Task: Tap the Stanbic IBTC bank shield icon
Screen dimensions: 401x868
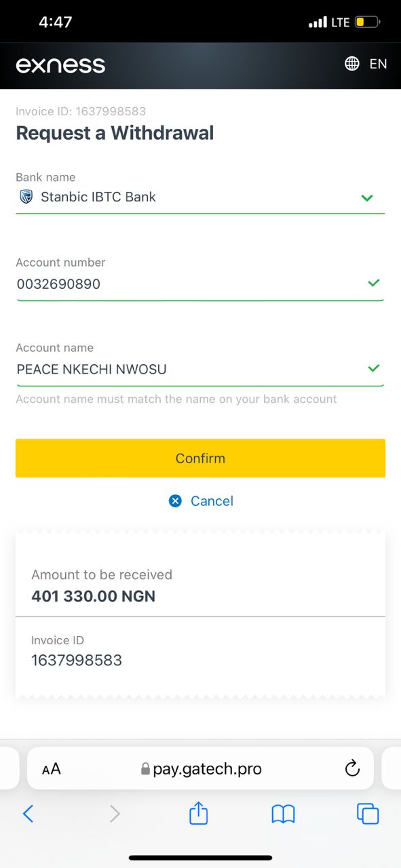Action: [26, 197]
